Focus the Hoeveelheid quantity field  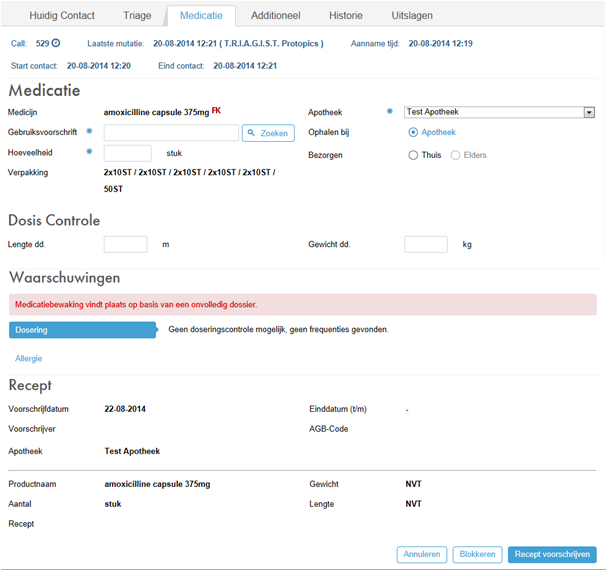pyautogui.click(x=128, y=153)
